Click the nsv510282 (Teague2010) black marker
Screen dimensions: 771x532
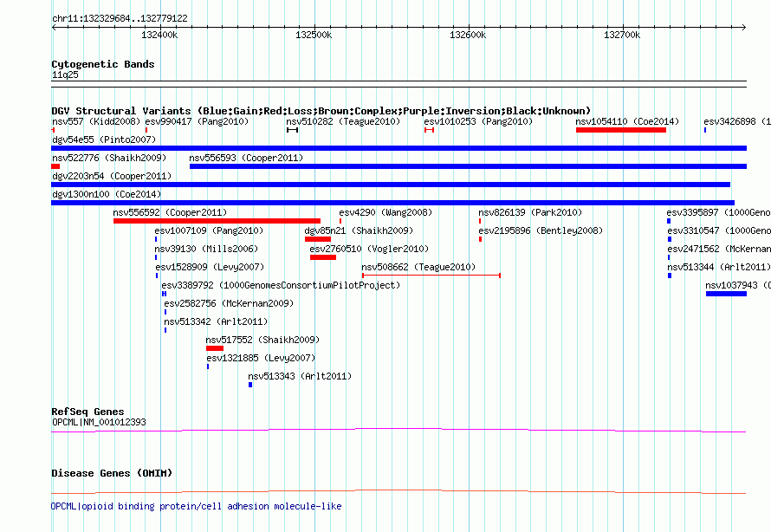[x=292, y=130]
